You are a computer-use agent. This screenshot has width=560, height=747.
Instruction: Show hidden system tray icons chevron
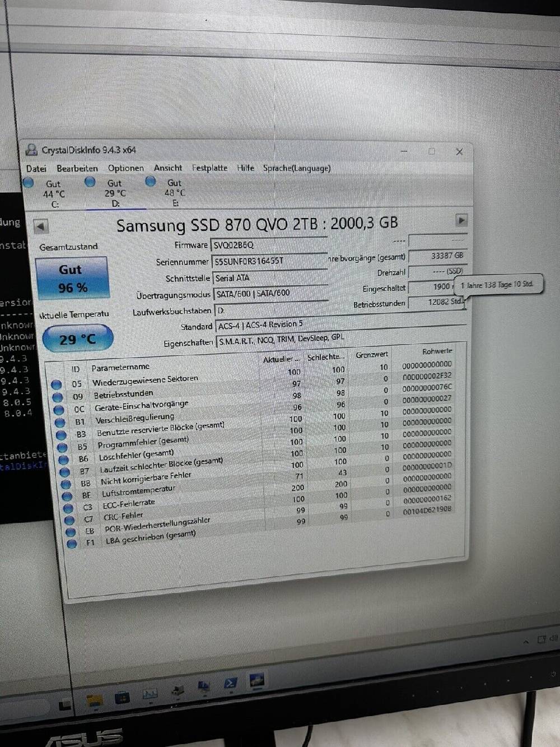pos(526,642)
